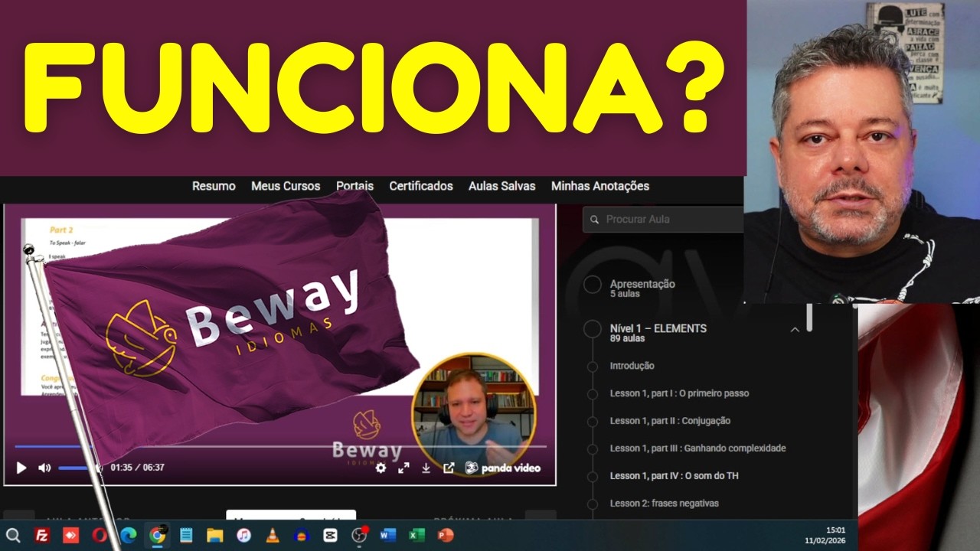Click the magnifier in Procurar Aula
This screenshot has width=980, height=551.
point(594,220)
